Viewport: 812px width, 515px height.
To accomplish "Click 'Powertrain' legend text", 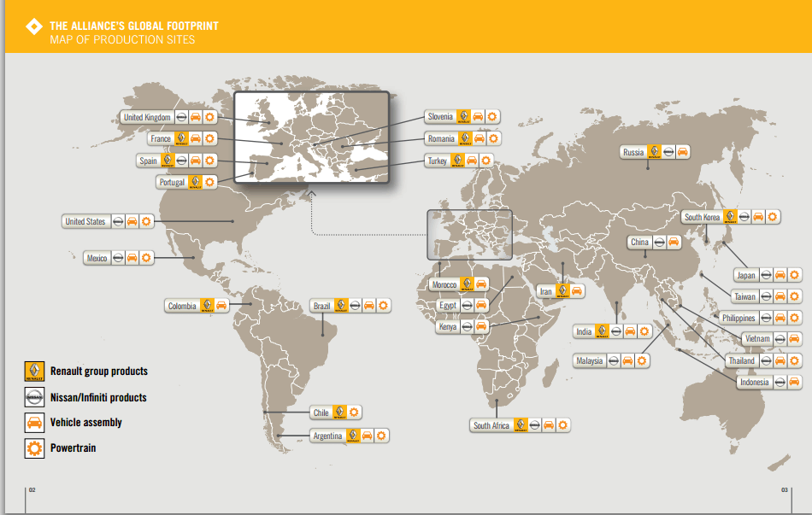I will click(73, 448).
